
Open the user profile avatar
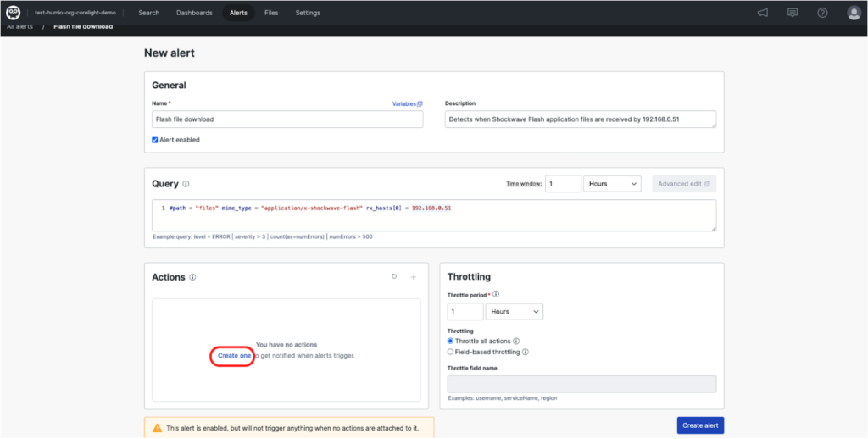tap(854, 13)
